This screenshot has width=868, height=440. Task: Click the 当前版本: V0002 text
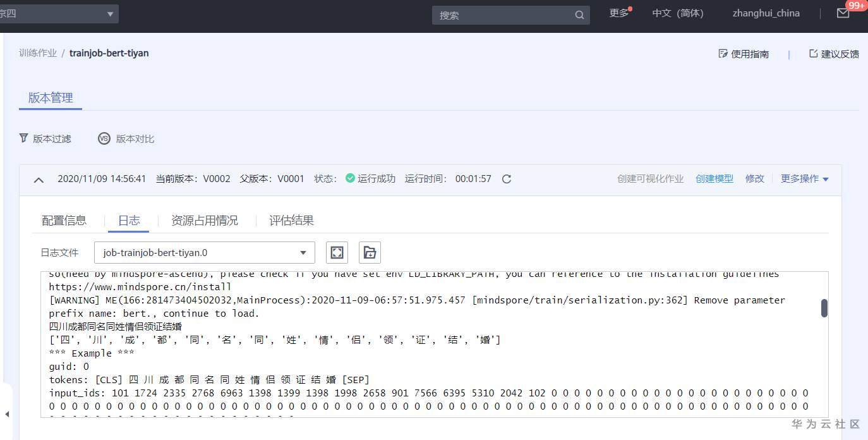[x=193, y=179]
